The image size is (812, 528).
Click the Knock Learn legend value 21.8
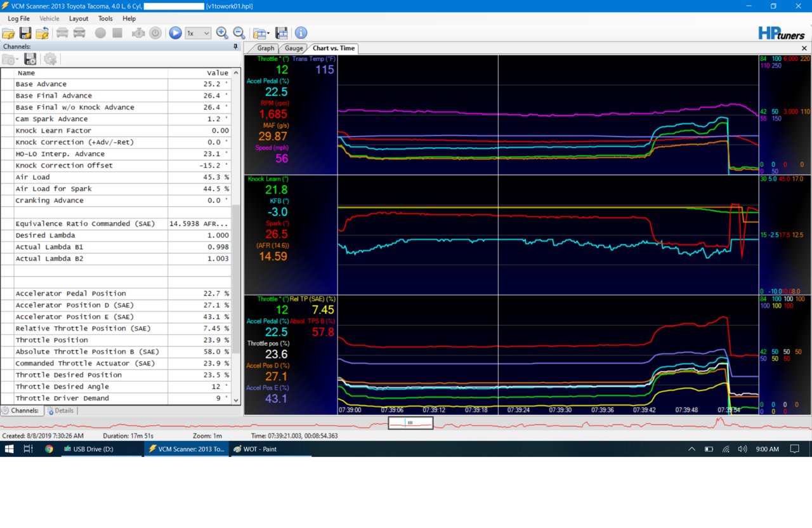tap(277, 190)
